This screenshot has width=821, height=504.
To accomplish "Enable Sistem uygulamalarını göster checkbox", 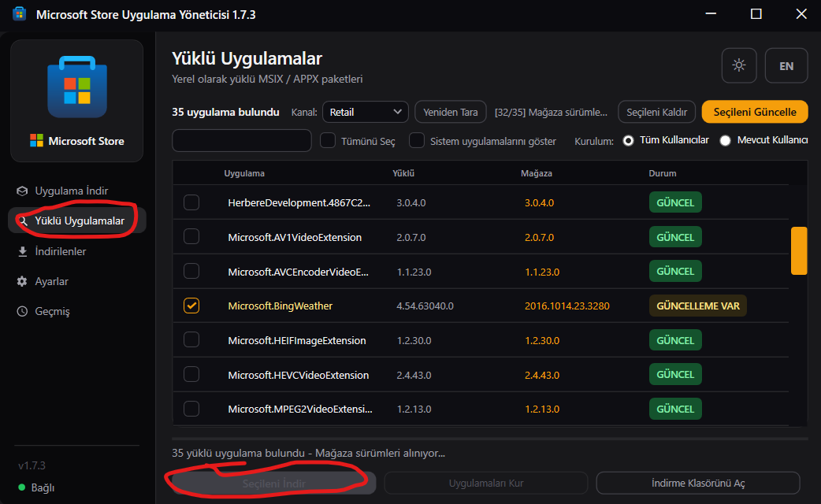I will tap(417, 141).
